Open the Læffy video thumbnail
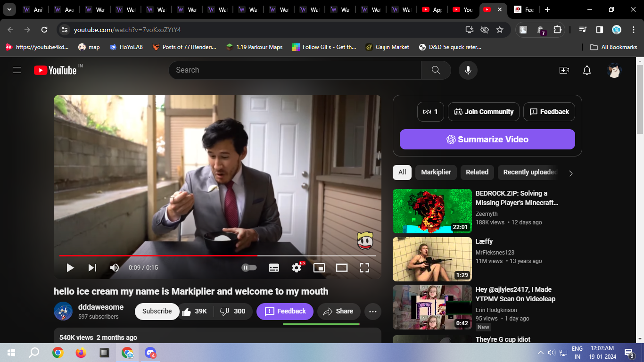This screenshot has width=644, height=362. pos(432,259)
